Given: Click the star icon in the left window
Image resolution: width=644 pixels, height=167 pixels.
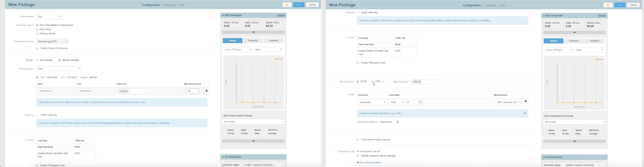Looking at the screenshot, I should click(x=287, y=5).
